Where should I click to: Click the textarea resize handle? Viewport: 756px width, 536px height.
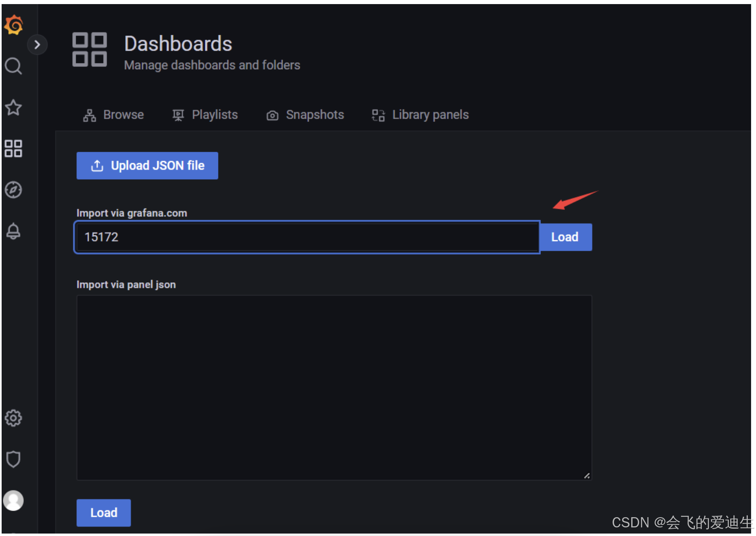[587, 475]
